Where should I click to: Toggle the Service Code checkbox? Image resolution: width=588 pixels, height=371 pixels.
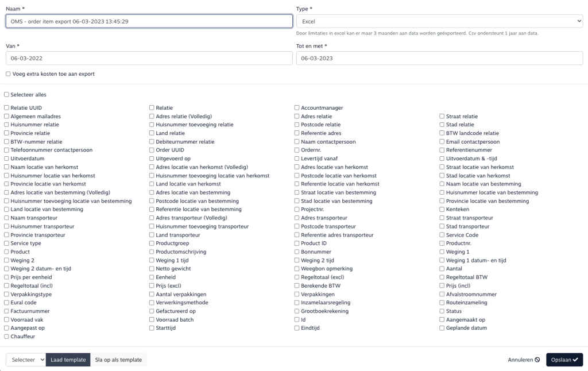tap(442, 235)
